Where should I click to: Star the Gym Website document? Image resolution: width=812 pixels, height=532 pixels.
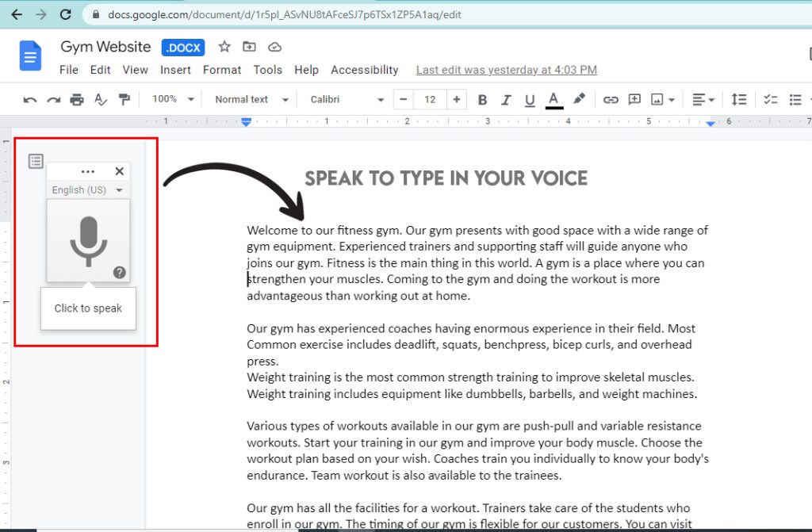pos(224,48)
